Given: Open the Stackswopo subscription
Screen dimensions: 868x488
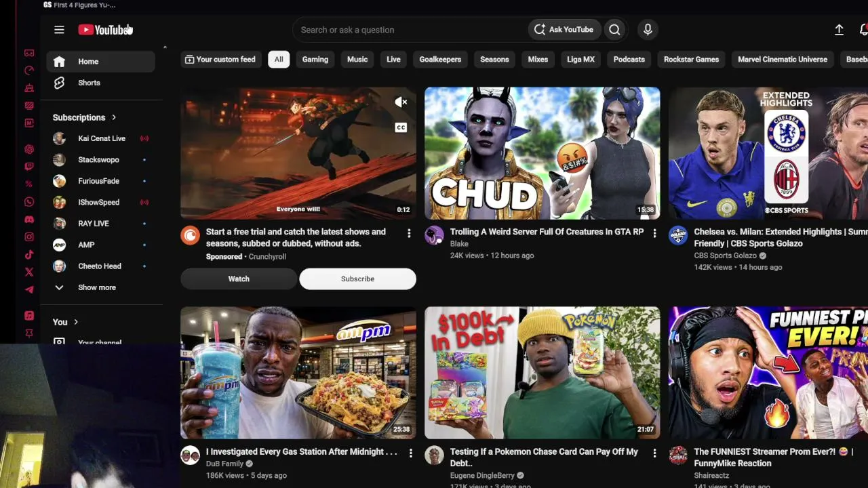Looking at the screenshot, I should [x=100, y=160].
